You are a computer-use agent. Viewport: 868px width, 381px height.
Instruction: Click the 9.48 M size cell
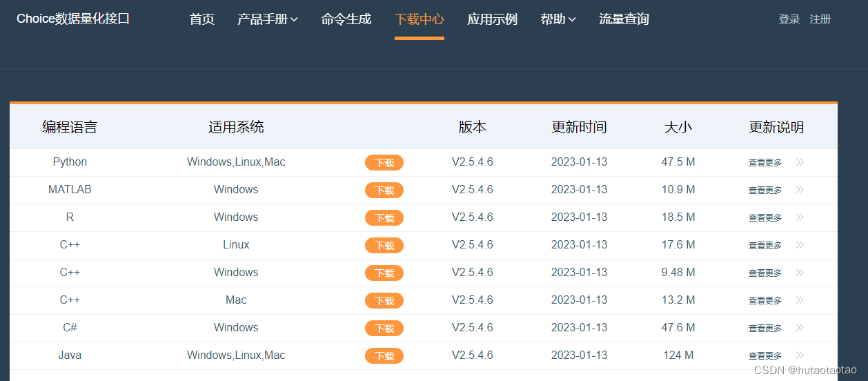tap(678, 273)
